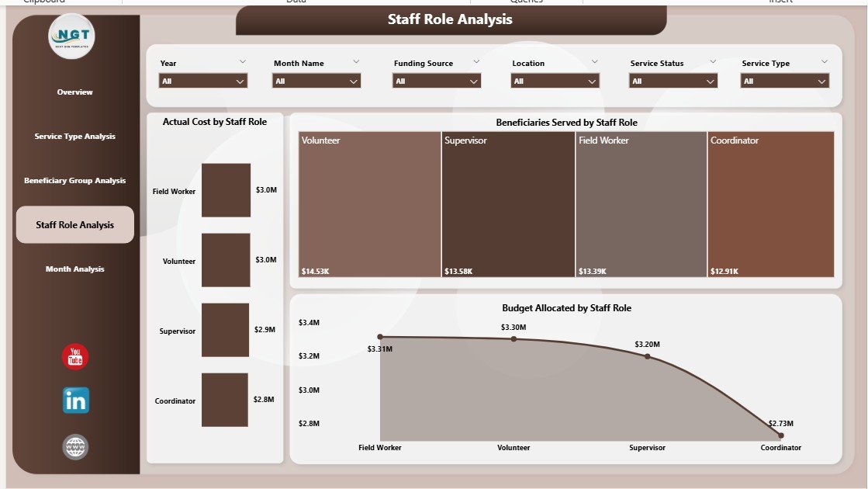Open the Funding Source dropdown
The width and height of the screenshot is (868, 489).
(437, 81)
